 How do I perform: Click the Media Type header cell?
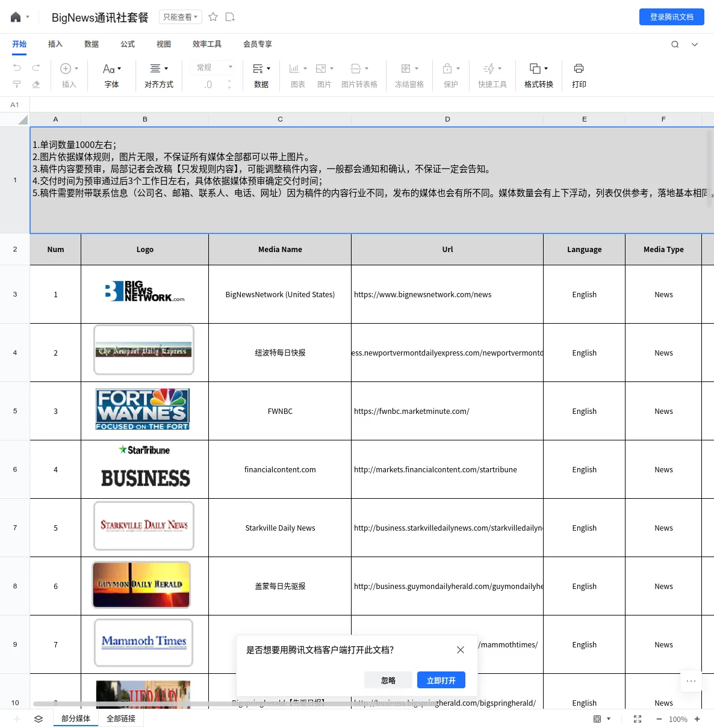click(x=663, y=249)
